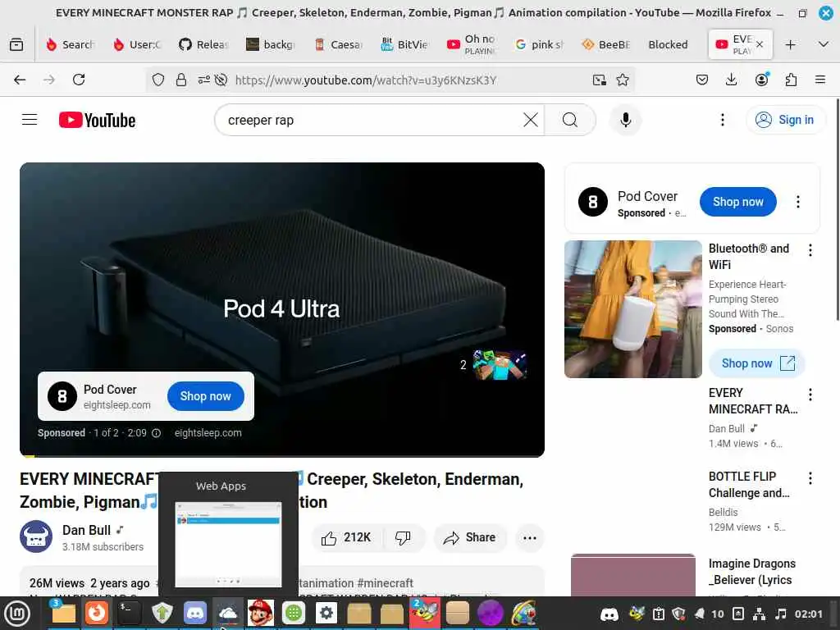The height and width of the screenshot is (630, 840).
Task: Switch to the Google 'pink s' tab
Action: (540, 44)
